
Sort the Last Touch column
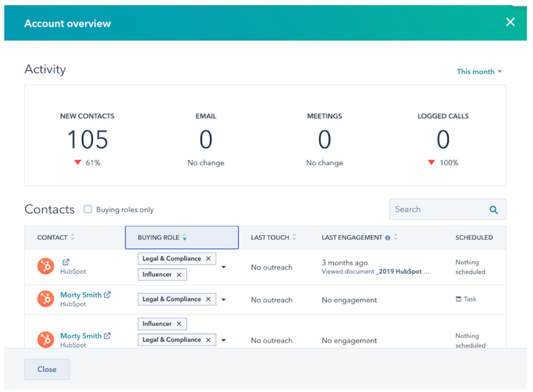294,237
